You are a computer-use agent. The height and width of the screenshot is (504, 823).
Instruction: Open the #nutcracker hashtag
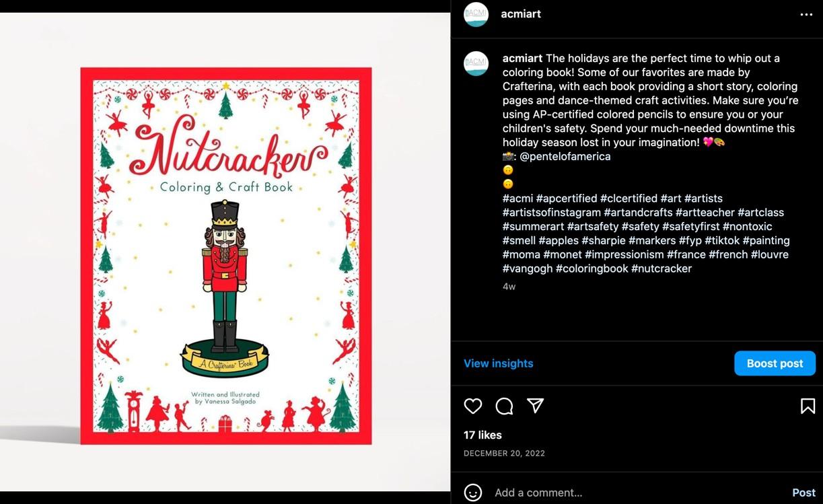[661, 268]
